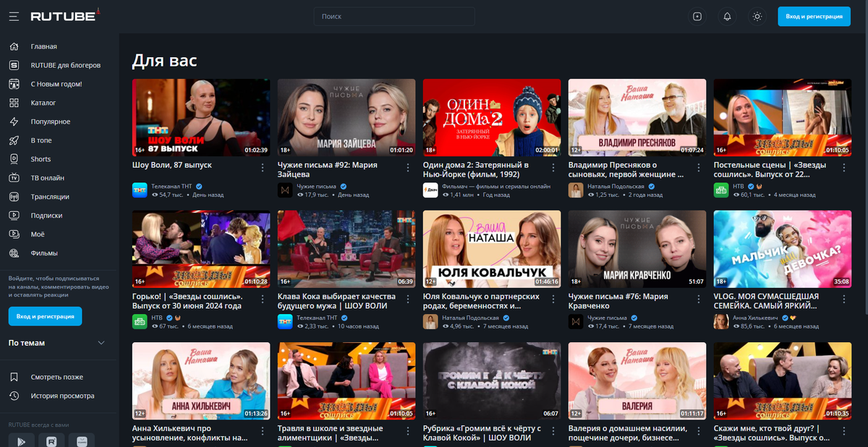Click Google Play app store badge

pos(20,440)
